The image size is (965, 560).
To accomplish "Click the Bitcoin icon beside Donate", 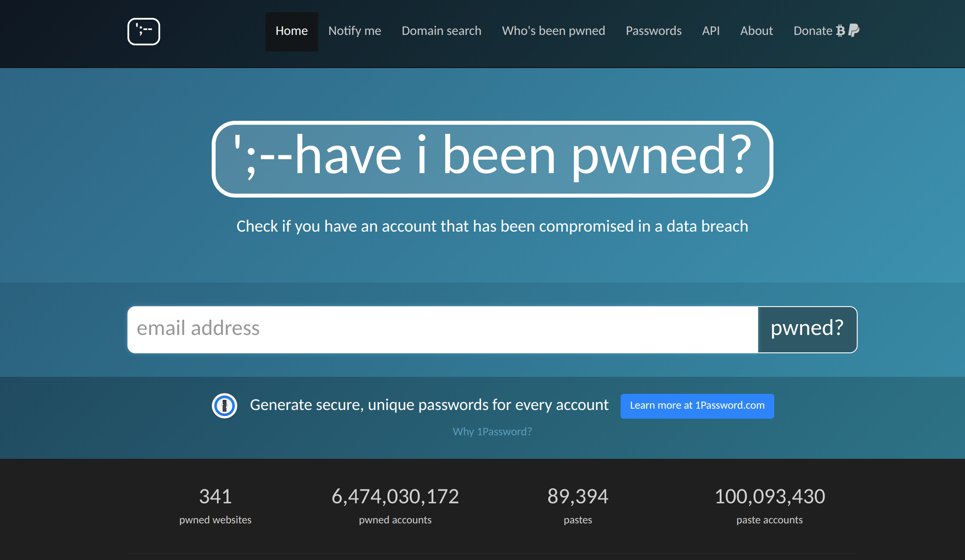I will point(840,31).
